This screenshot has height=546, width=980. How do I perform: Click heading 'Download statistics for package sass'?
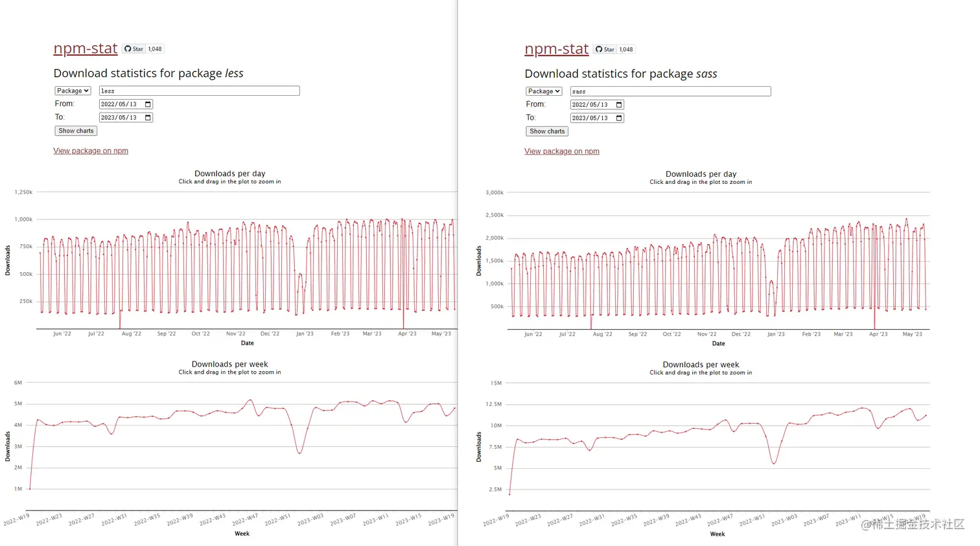[x=621, y=74]
